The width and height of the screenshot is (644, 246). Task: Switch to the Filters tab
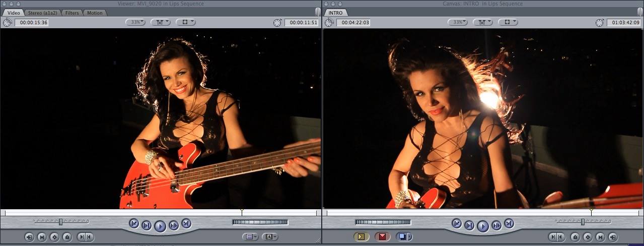coord(72,13)
